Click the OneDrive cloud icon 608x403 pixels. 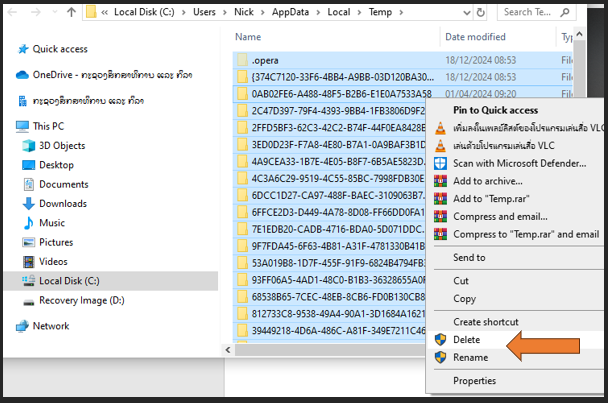click(22, 75)
